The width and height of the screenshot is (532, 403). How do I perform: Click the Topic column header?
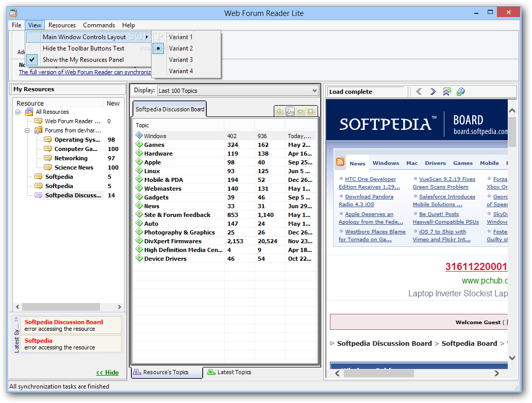click(179, 125)
